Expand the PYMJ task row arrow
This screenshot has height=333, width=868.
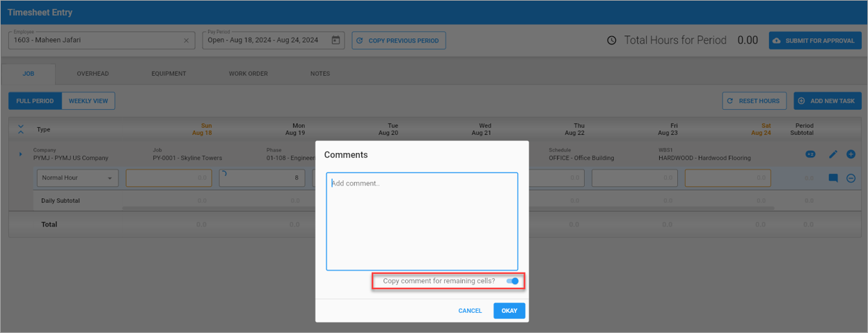tap(20, 154)
